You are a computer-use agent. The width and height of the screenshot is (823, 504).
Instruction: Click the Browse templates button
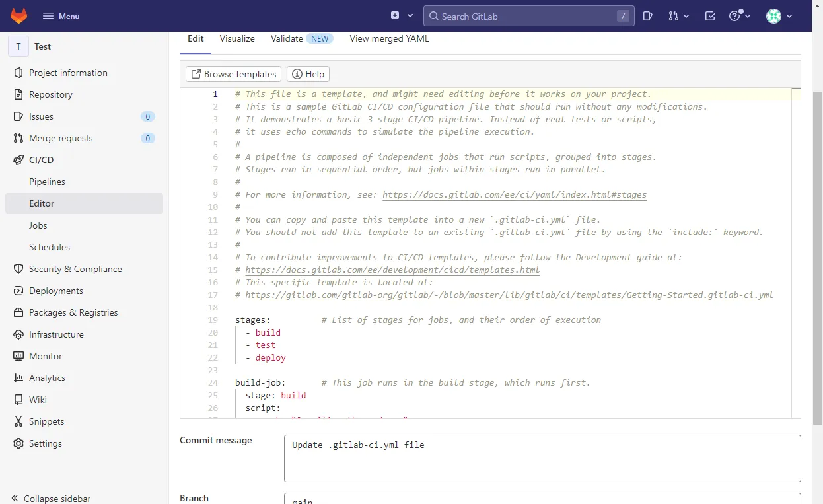tap(234, 74)
